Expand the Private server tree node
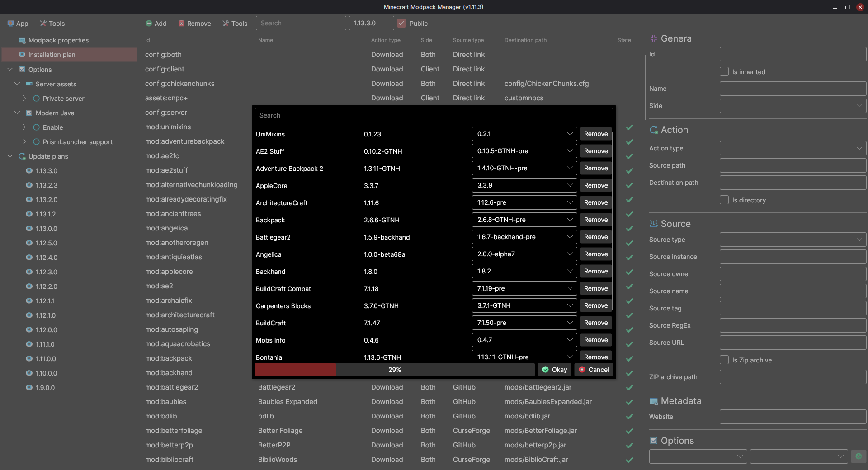 [24, 99]
